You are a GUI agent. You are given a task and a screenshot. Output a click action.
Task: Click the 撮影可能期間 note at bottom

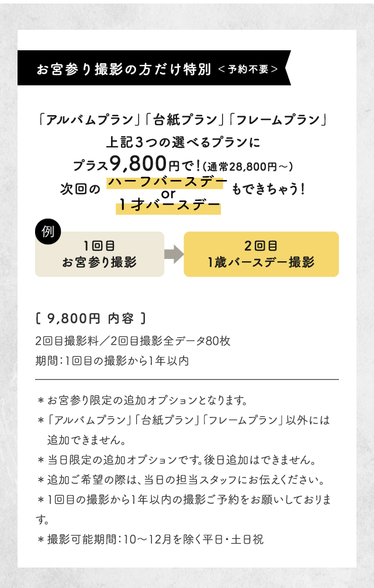(151, 539)
